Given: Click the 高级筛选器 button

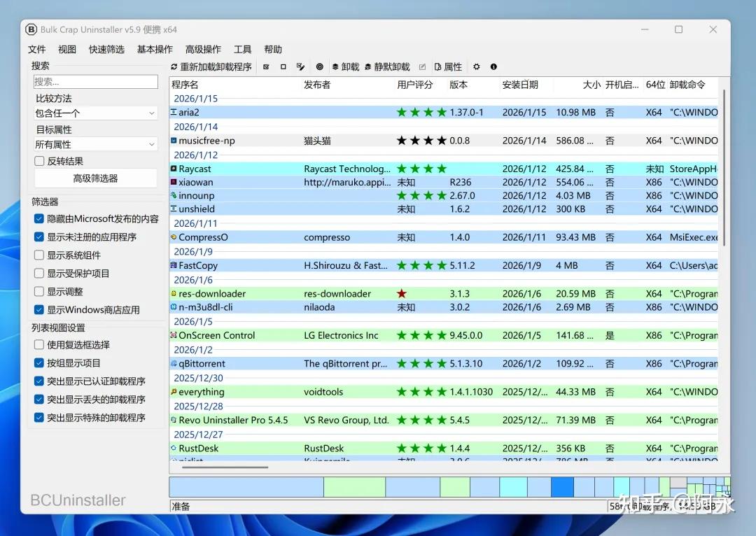Looking at the screenshot, I should (95, 178).
